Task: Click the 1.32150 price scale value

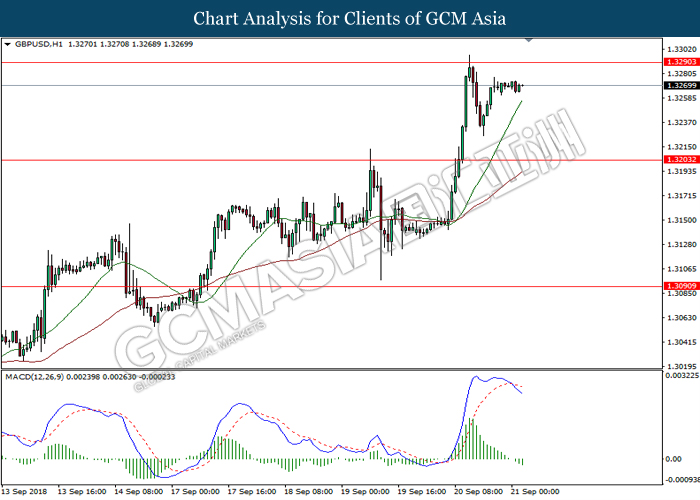Action: 681,147
